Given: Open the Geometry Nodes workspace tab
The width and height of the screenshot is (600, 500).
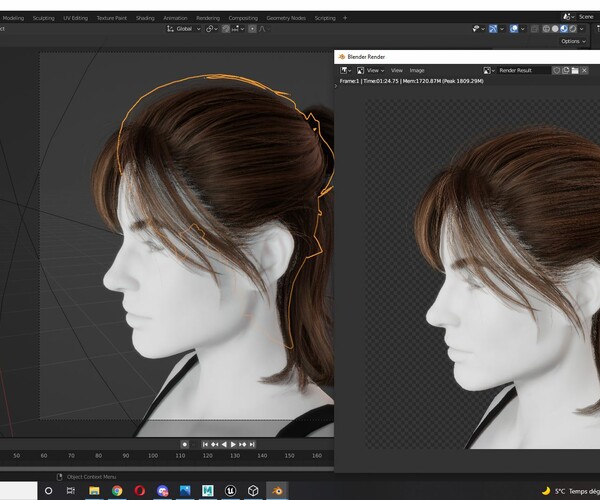Looking at the screenshot, I should pos(286,18).
